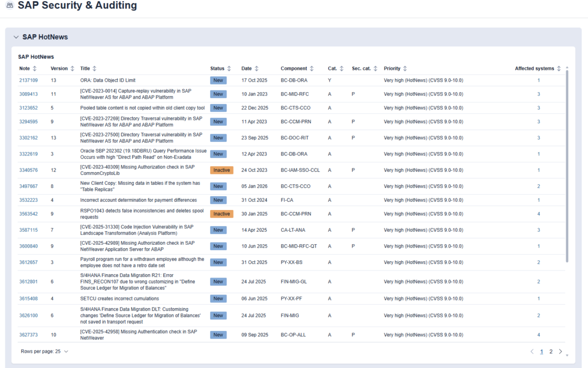588x368 pixels.
Task: Sort by Priority column arrows
Action: point(405,68)
